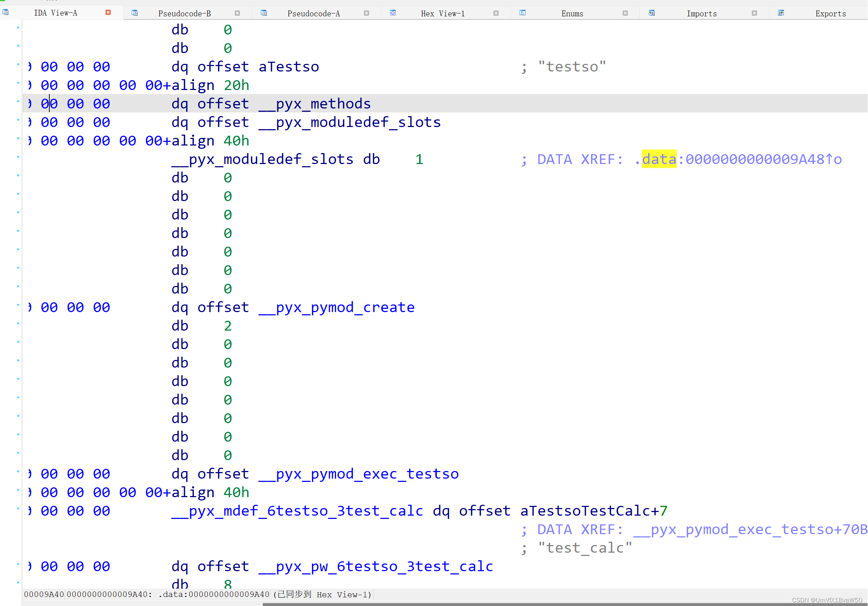This screenshot has width=868, height=606.
Task: Follow the aTestso offset reference
Action: (289, 66)
